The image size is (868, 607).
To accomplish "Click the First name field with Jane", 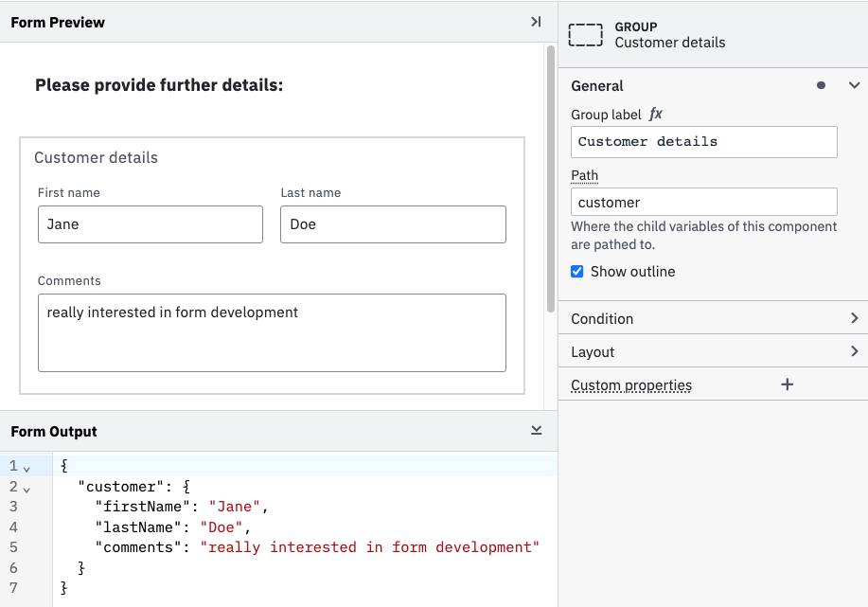I will pos(150,224).
